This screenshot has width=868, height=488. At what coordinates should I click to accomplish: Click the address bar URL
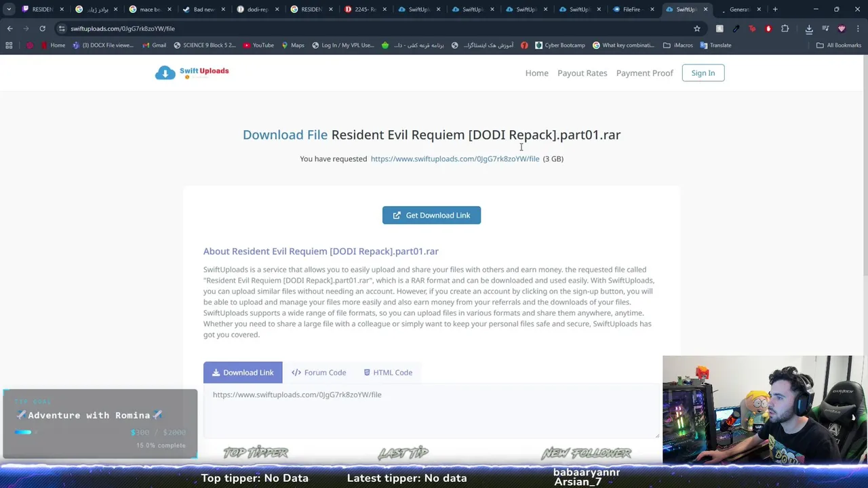(123, 28)
